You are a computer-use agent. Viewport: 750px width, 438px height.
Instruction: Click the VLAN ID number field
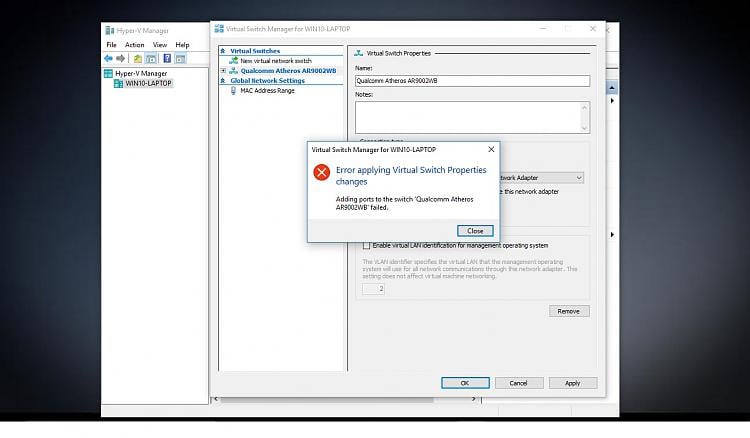tap(373, 289)
